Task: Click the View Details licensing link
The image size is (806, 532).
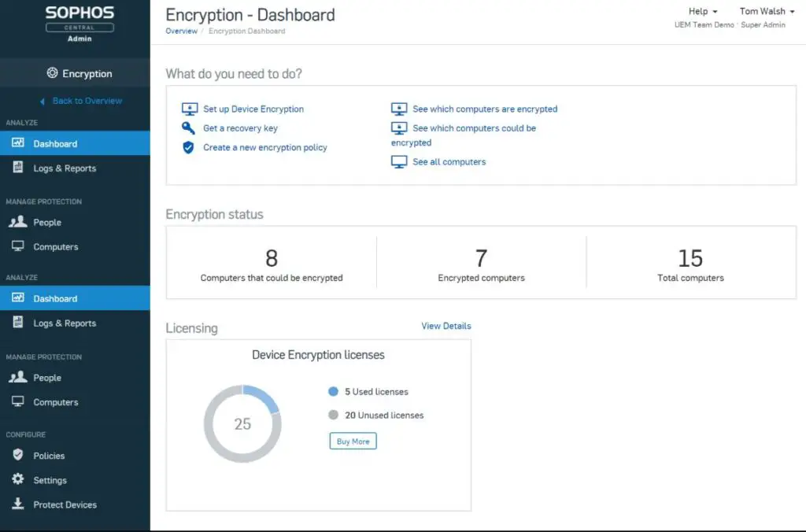Action: click(446, 325)
